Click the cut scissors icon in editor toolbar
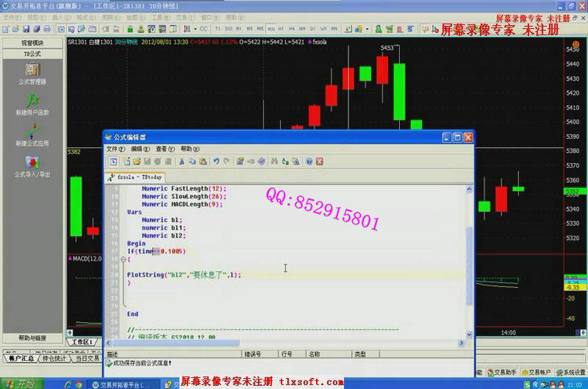 (182, 162)
